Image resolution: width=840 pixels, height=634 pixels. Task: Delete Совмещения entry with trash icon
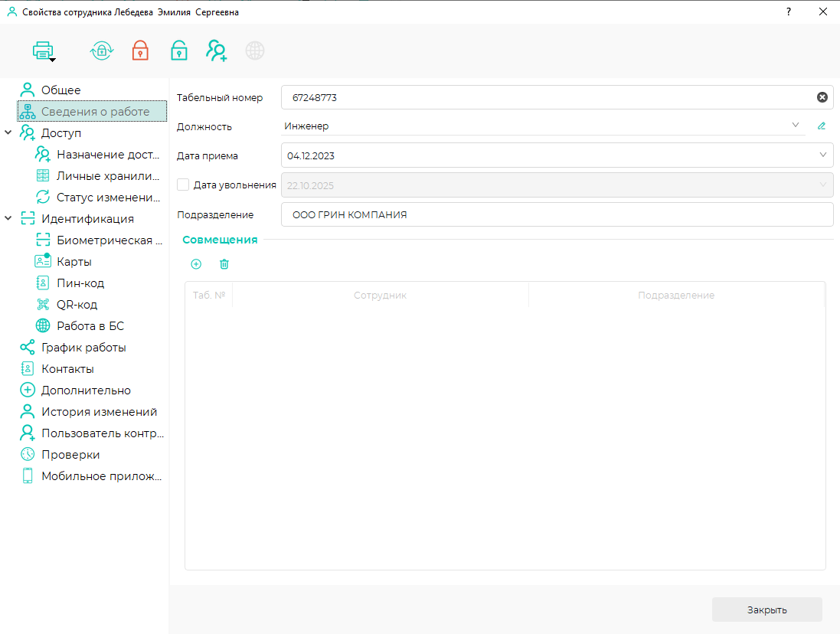click(224, 264)
